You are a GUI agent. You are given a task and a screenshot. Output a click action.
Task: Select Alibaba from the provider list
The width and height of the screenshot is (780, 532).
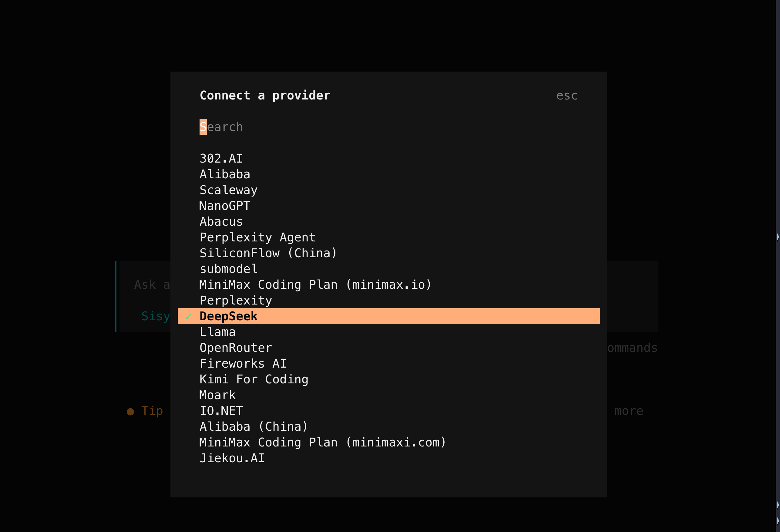(224, 174)
